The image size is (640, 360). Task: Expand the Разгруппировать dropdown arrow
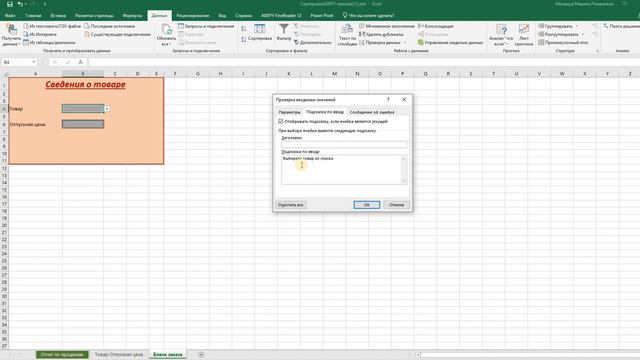tap(582, 34)
